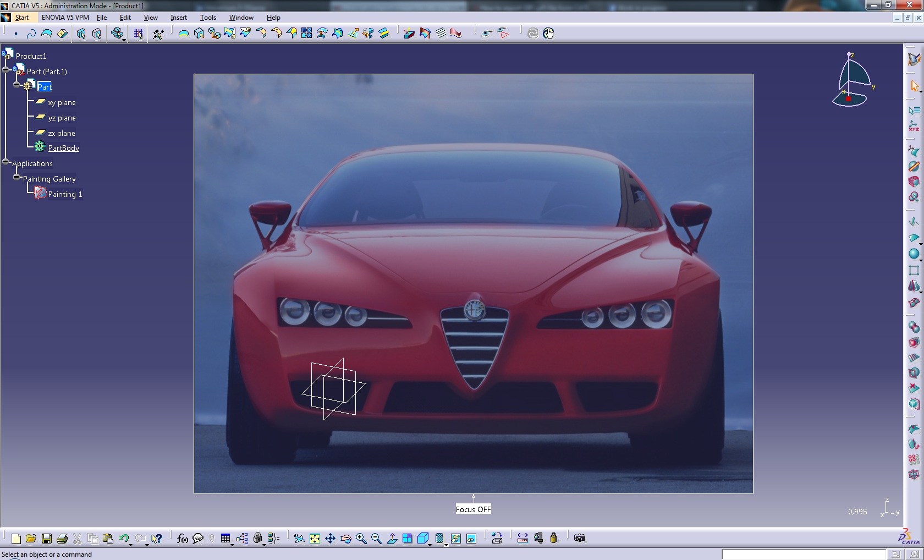This screenshot has height=560, width=924.
Task: Click the Isometric View cube icon
Action: tap(422, 539)
